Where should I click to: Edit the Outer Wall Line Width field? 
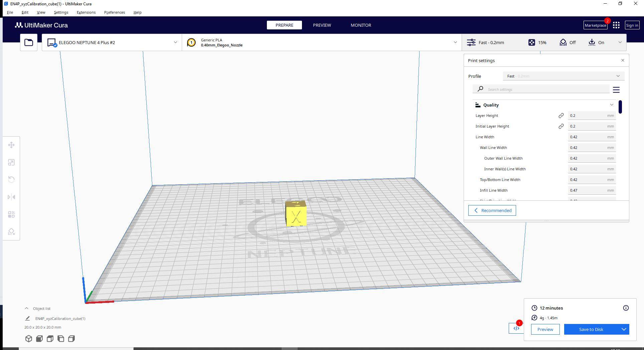pos(592,158)
